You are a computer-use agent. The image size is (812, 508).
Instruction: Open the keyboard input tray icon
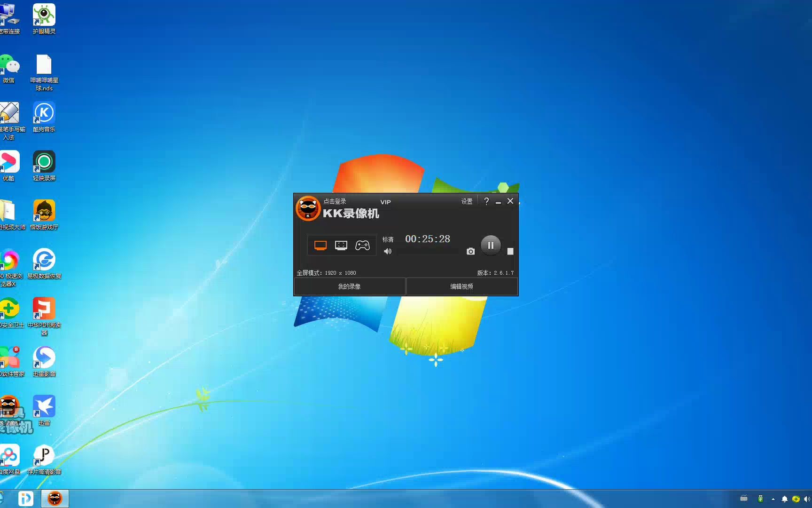(744, 499)
